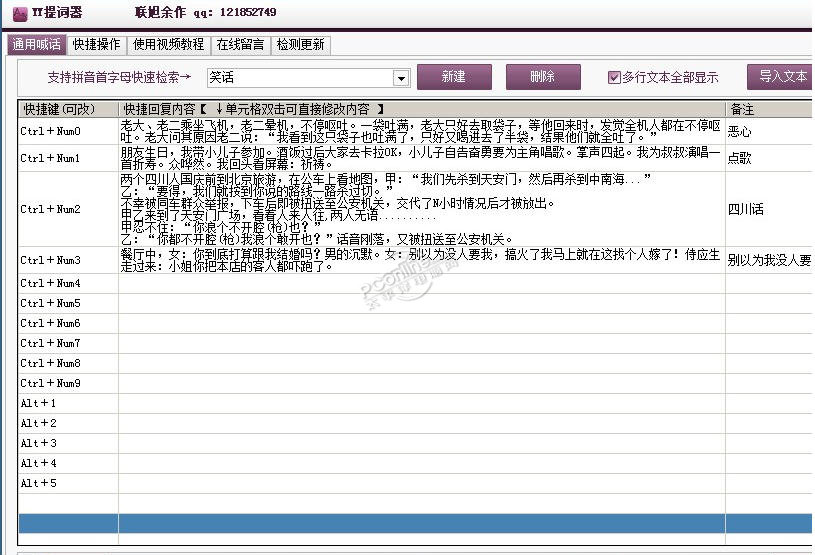Viewport: 815px width, 555px height.
Task: Click the YY提词器 app logo icon
Action: (x=19, y=14)
